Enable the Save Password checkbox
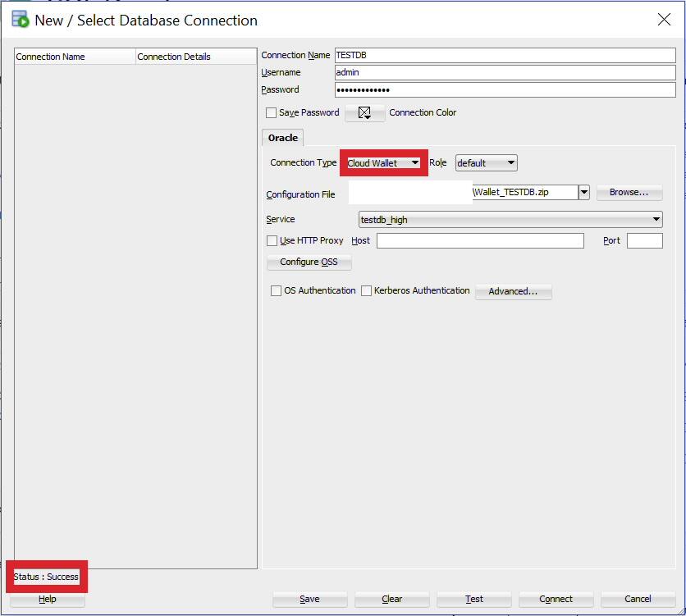The image size is (686, 616). (x=272, y=113)
